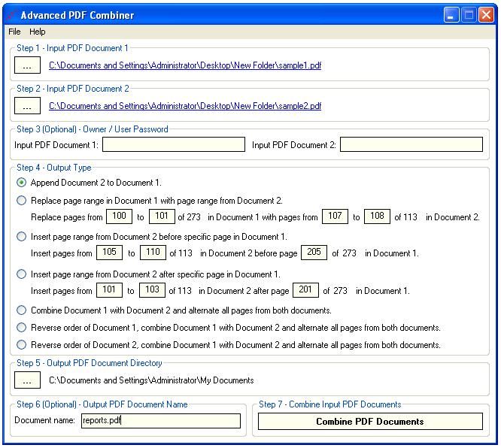501x448 pixels.
Task: Click the Combine PDF Documents button
Action: click(370, 422)
